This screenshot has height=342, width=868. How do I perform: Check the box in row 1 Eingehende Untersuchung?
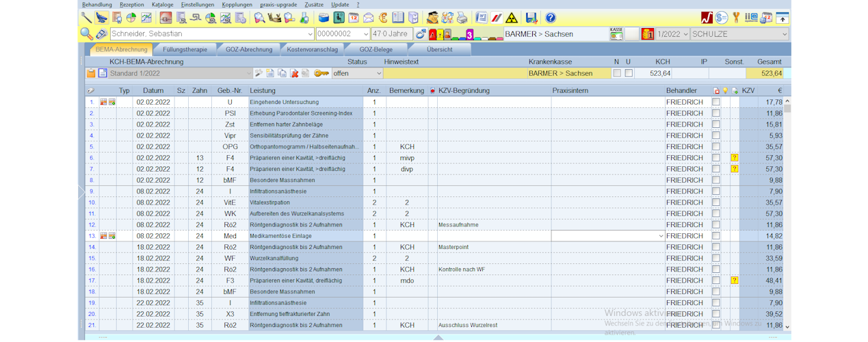[x=716, y=103]
